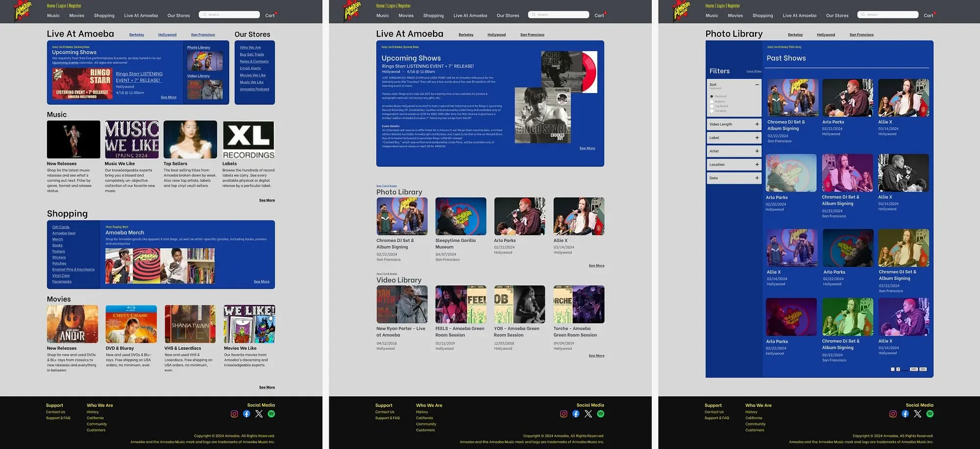This screenshot has width=980, height=449.
Task: Select the Newest sort radio button
Action: point(711,101)
